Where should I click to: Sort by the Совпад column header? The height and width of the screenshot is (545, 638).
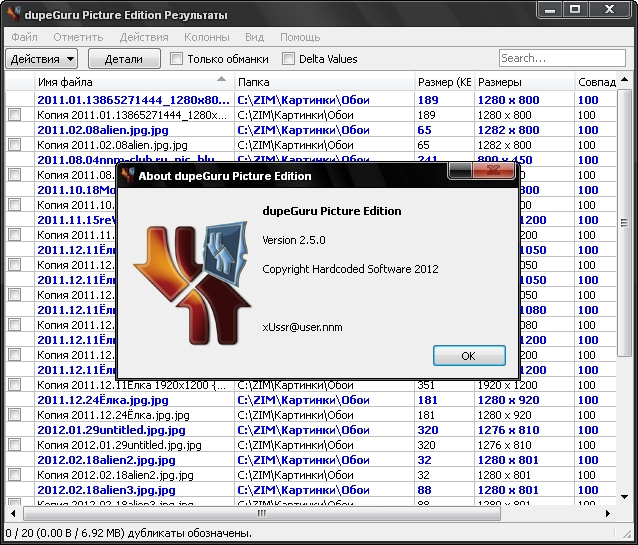pos(596,82)
